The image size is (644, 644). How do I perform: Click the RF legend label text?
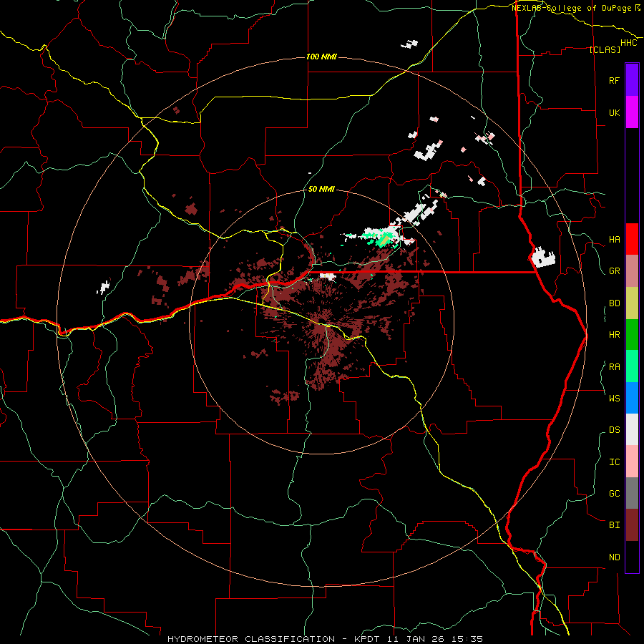[x=614, y=80]
